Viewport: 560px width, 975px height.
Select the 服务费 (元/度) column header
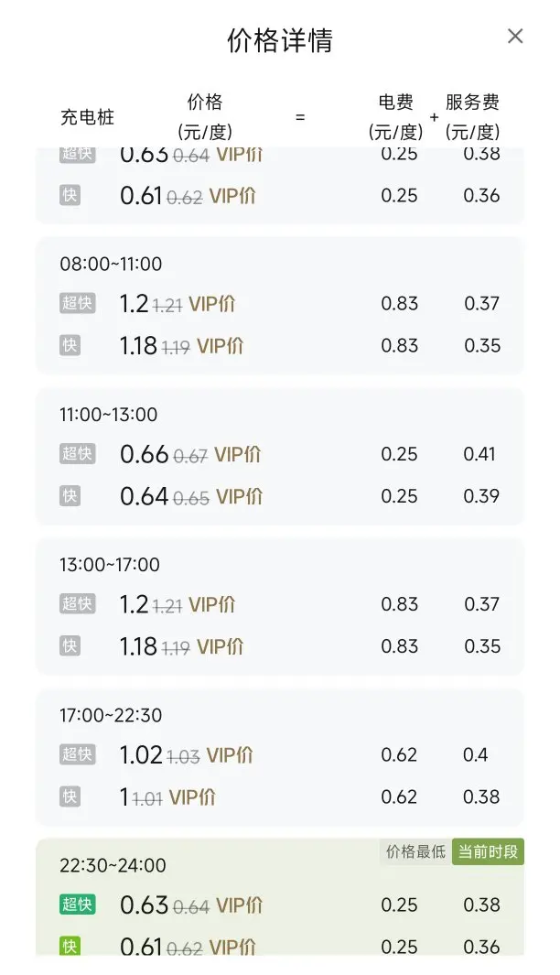pyautogui.click(x=473, y=117)
